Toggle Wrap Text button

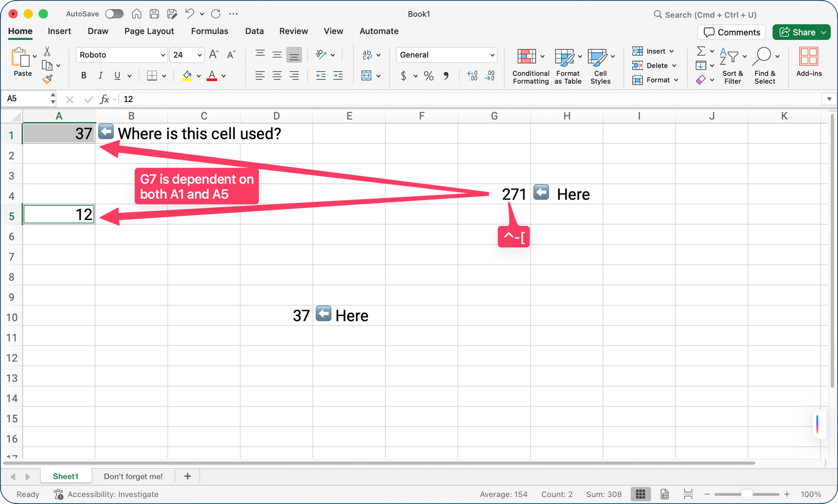[x=367, y=54]
